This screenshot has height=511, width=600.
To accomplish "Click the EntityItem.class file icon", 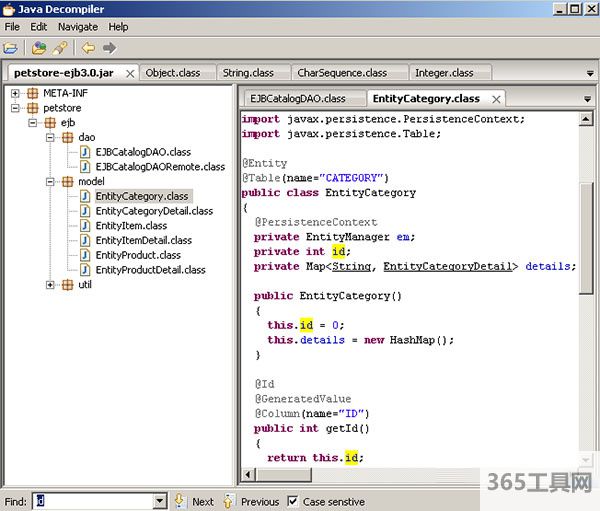I will pyautogui.click(x=86, y=226).
